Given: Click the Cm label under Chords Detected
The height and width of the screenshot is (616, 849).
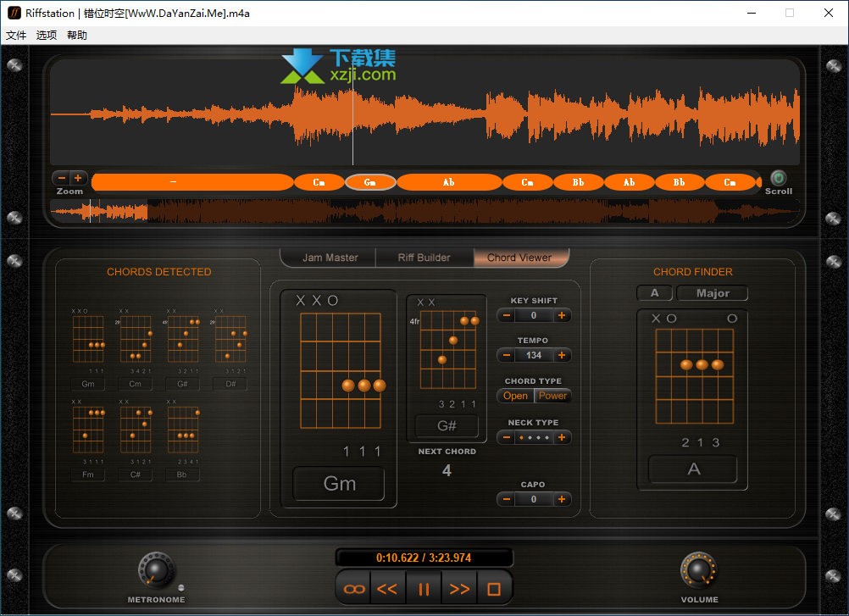Looking at the screenshot, I should pyautogui.click(x=136, y=384).
